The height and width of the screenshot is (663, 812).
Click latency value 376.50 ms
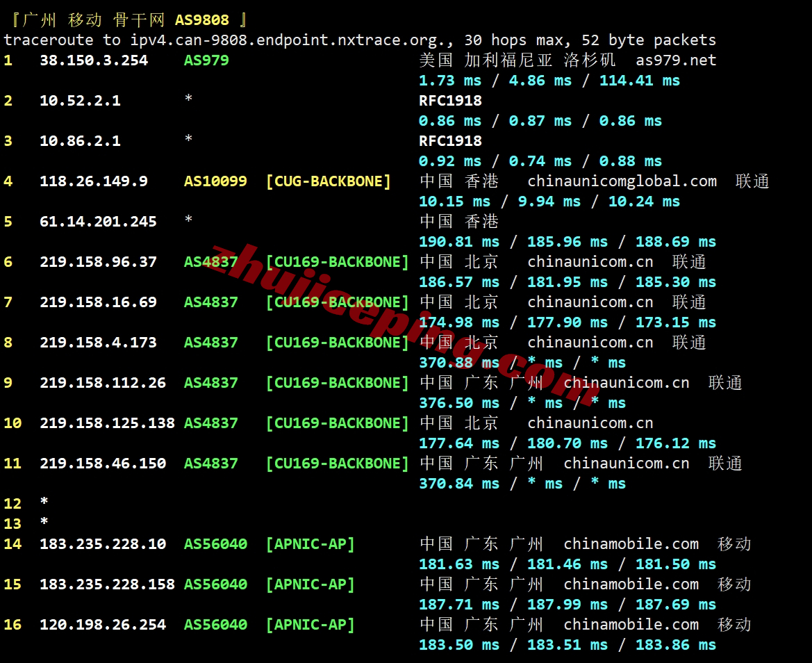click(459, 404)
